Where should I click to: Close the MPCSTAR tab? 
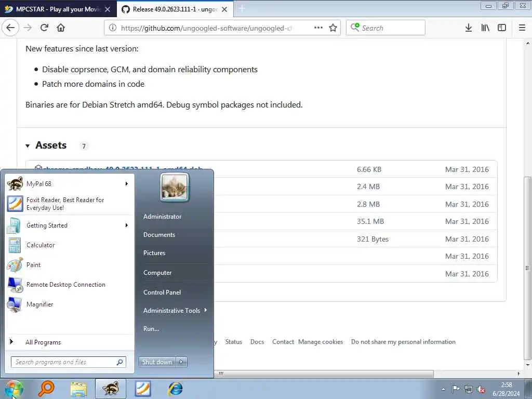pos(108,9)
